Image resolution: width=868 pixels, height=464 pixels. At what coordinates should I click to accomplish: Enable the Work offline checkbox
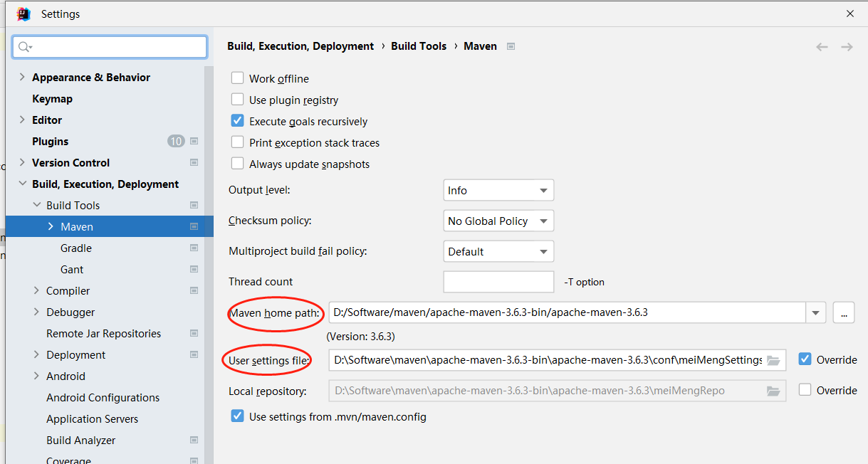[x=238, y=78]
